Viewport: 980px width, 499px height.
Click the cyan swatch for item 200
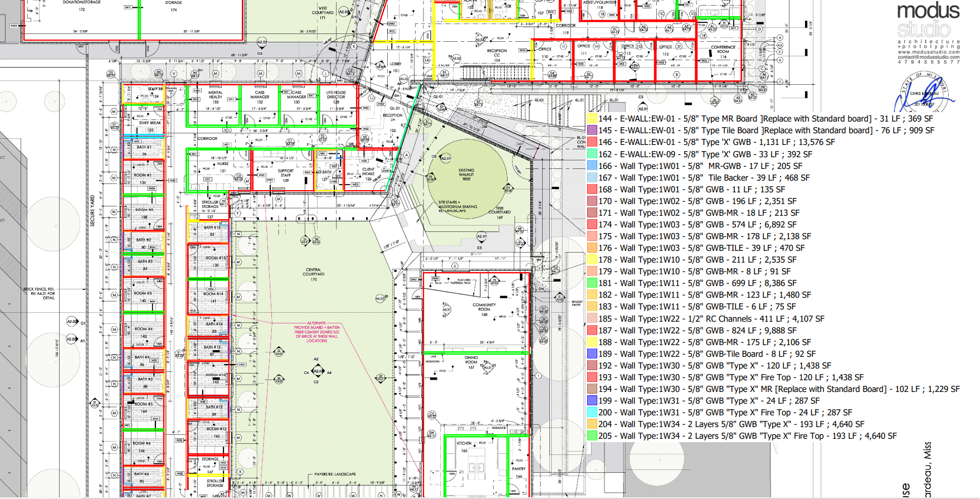592,413
